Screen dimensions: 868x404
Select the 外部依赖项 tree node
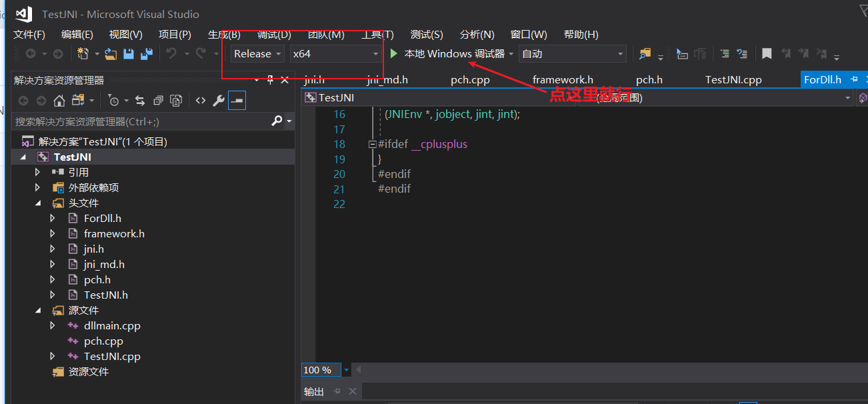tap(93, 188)
